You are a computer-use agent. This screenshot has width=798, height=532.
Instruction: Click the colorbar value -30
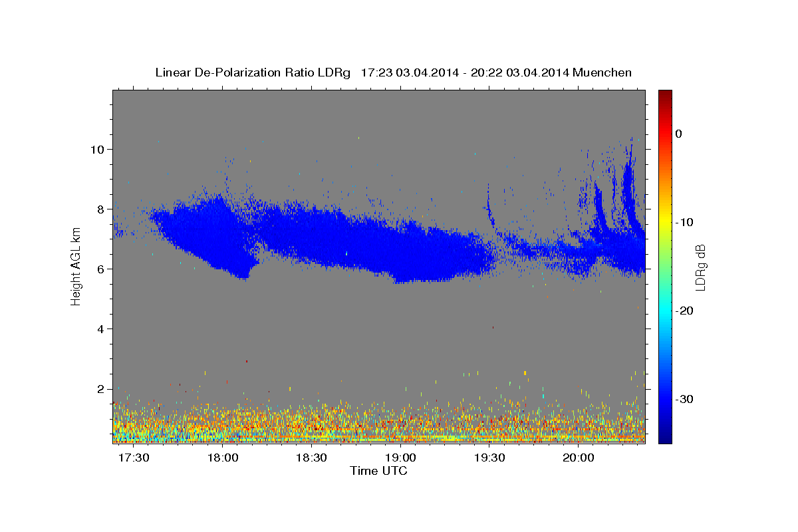point(684,399)
